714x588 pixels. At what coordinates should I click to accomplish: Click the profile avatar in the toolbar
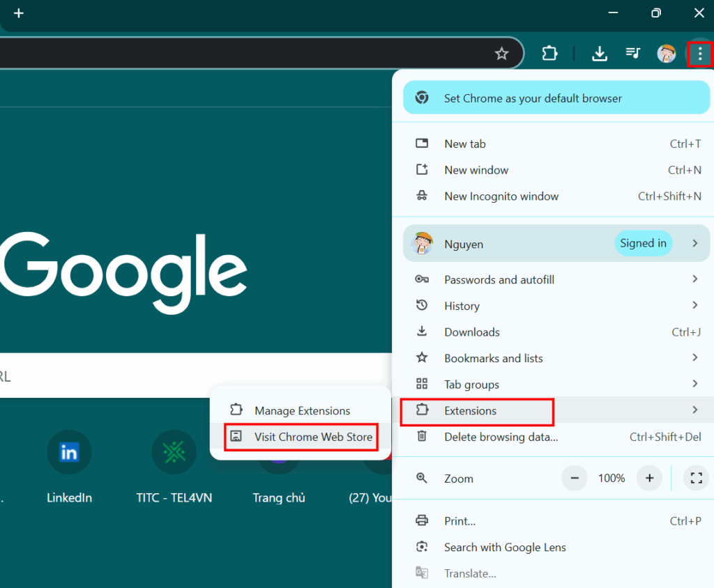[x=666, y=53]
